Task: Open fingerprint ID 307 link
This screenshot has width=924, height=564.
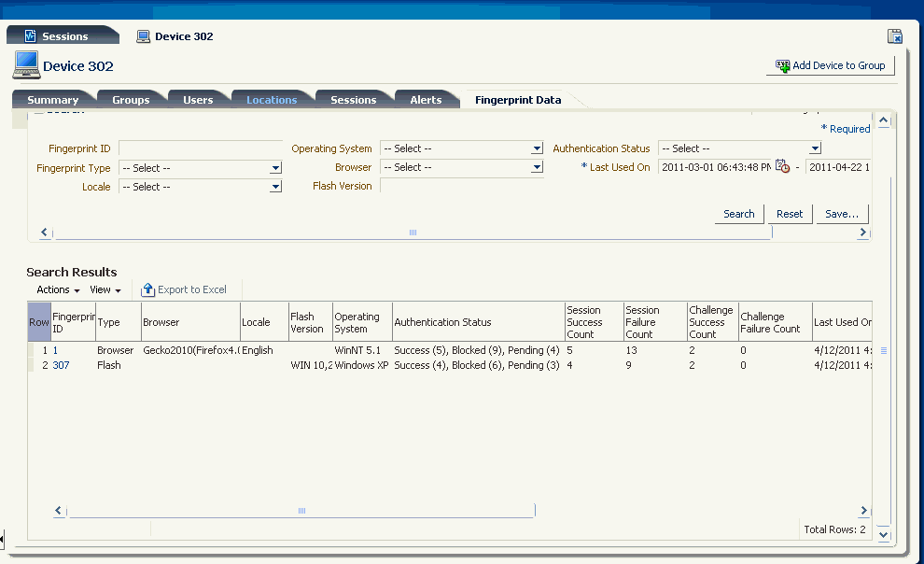Action: pos(62,365)
